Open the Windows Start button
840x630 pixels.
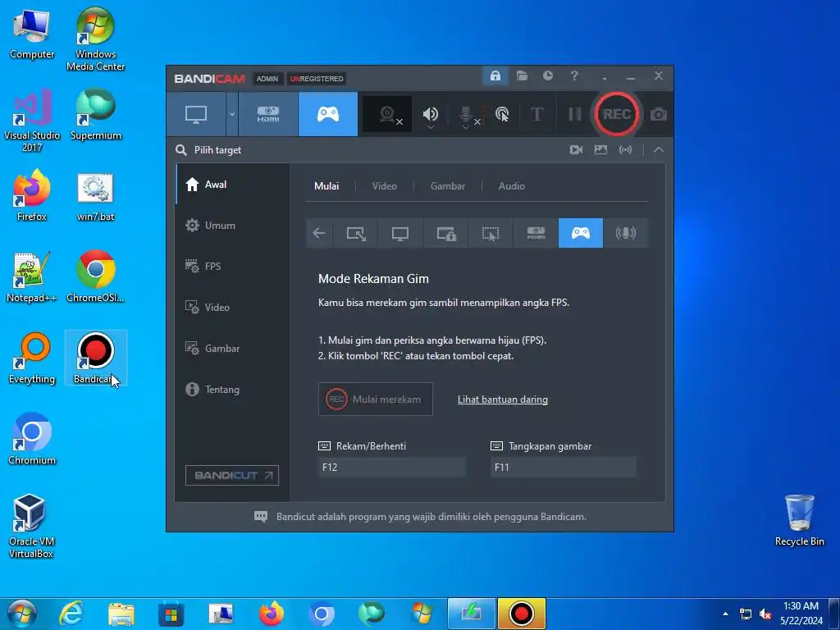[21, 614]
